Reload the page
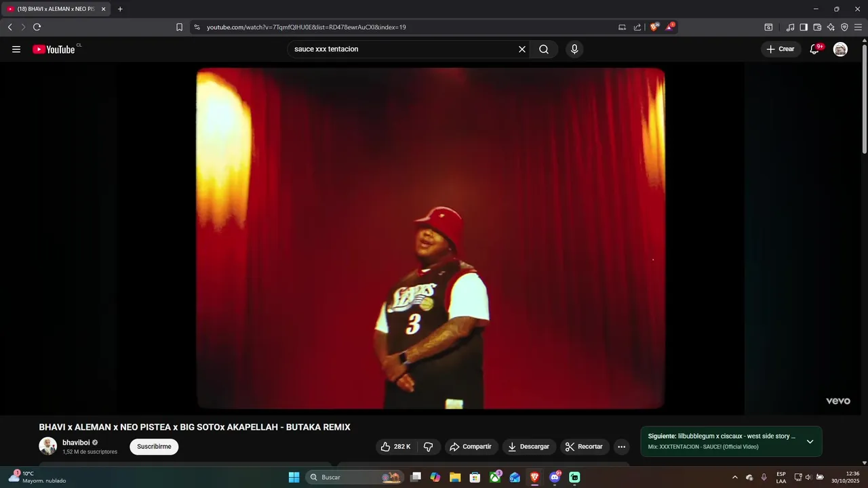The image size is (868, 488). pos(37,27)
